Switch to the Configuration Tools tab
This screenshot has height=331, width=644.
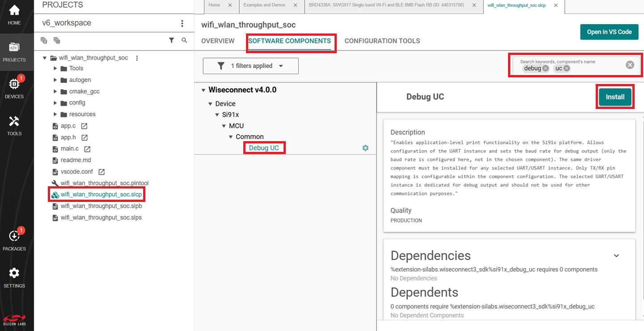[x=382, y=41]
